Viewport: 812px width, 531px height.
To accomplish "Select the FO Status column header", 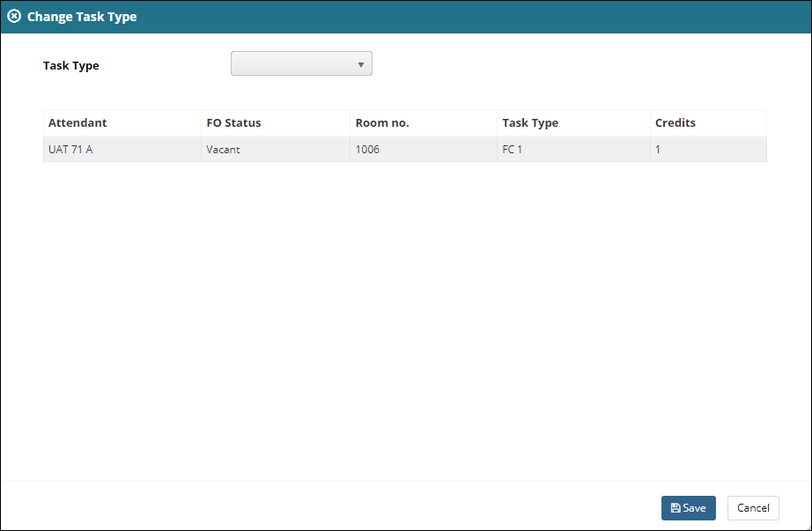I will coord(233,122).
